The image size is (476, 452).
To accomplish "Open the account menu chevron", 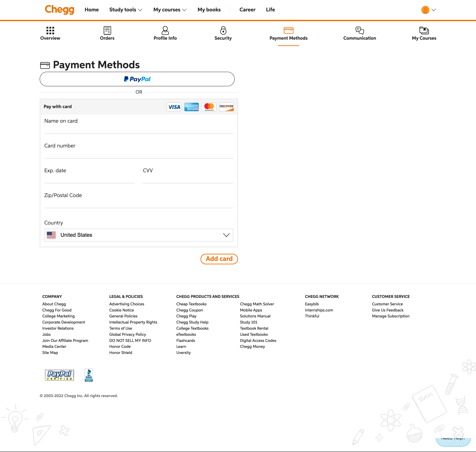I will pos(434,10).
